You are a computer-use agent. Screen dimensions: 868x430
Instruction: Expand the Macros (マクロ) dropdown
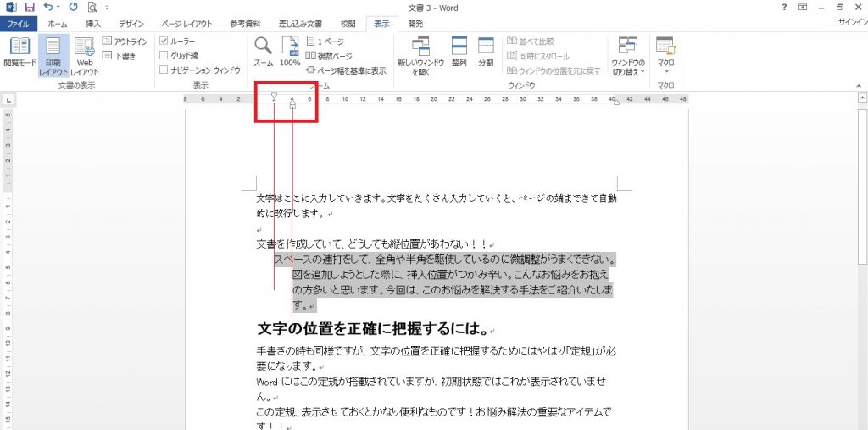click(666, 71)
